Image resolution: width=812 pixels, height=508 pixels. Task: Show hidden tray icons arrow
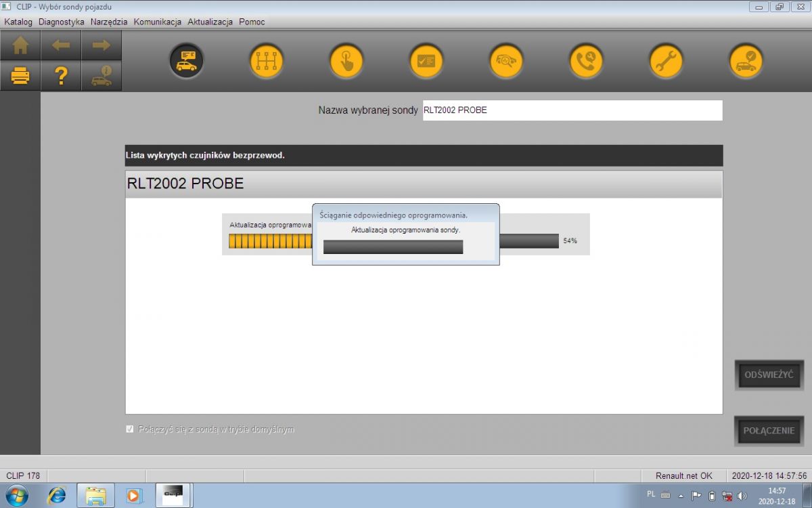tap(682, 495)
